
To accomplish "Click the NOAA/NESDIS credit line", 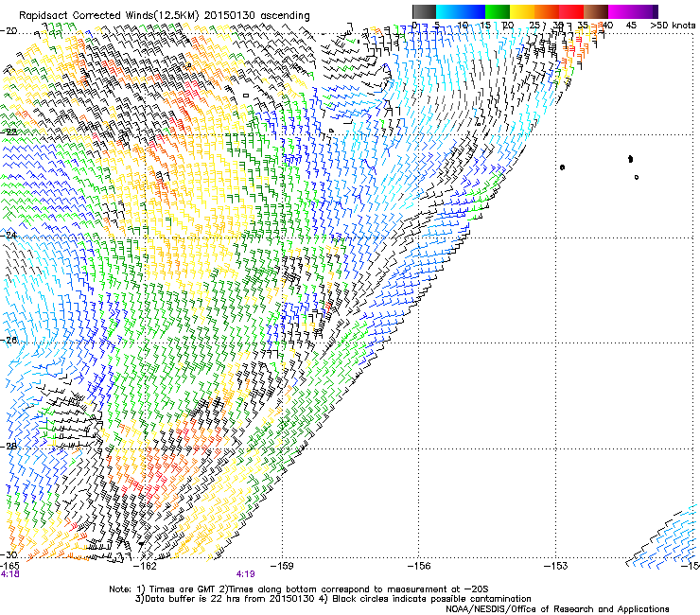I will [x=557, y=609].
